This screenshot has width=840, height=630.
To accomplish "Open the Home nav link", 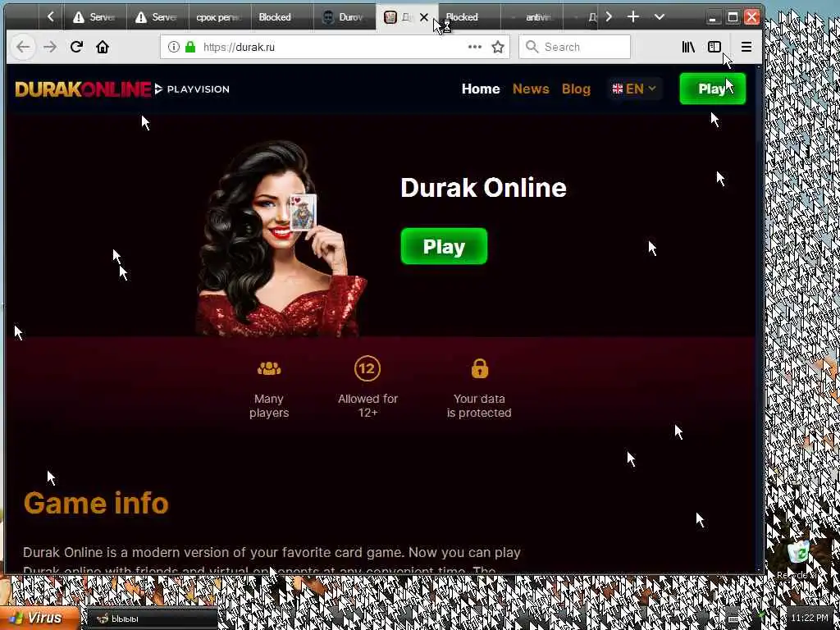I will pyautogui.click(x=481, y=89).
